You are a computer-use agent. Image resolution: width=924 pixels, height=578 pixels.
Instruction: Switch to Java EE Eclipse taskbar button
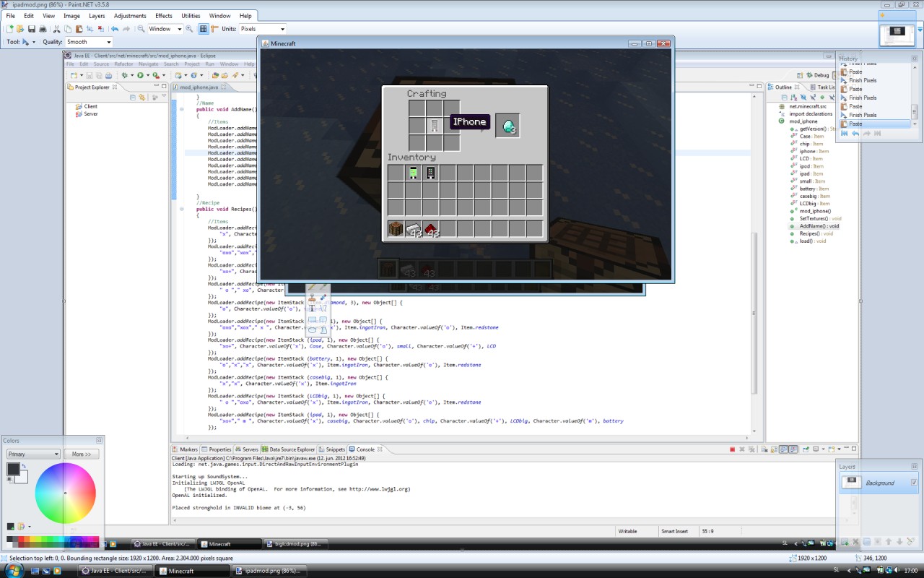pos(114,571)
